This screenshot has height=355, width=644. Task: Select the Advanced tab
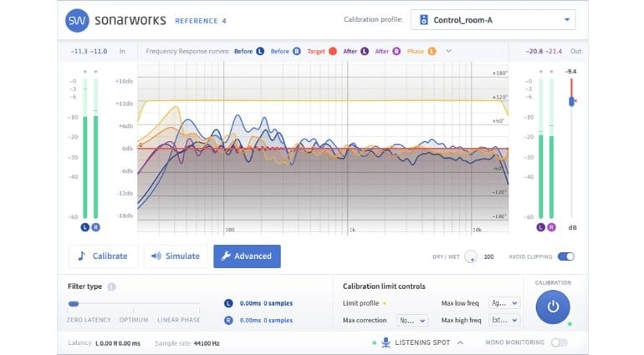pos(247,256)
